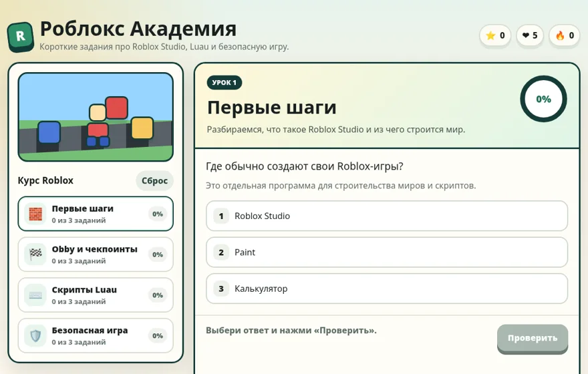Click the Проверить button
The width and height of the screenshot is (588, 374).
(533, 338)
